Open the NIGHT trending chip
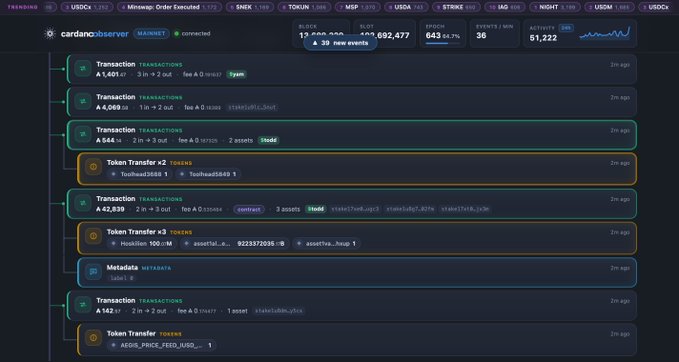This screenshot has height=362, width=679. pos(555,7)
